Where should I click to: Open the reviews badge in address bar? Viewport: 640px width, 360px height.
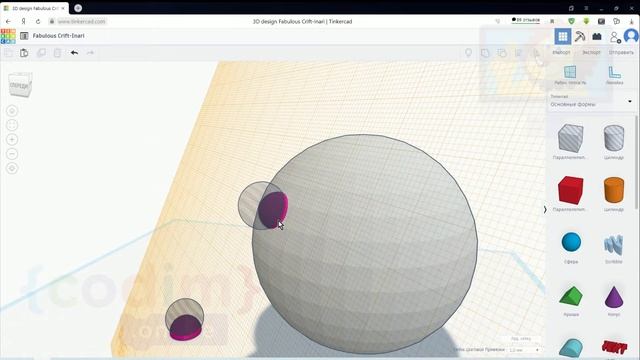pos(526,20)
